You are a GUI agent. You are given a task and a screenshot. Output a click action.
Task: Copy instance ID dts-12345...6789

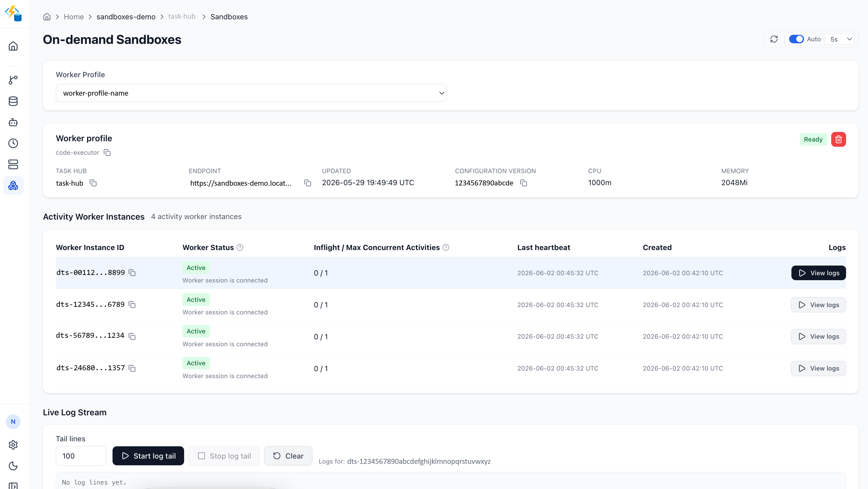132,304
